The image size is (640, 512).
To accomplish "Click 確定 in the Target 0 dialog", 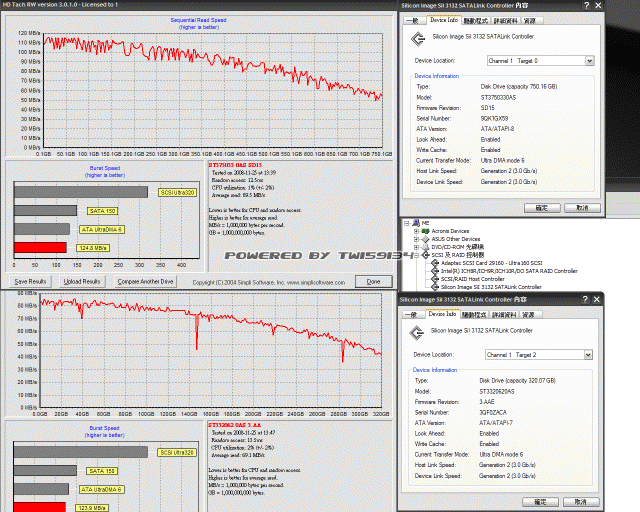I will (x=542, y=208).
